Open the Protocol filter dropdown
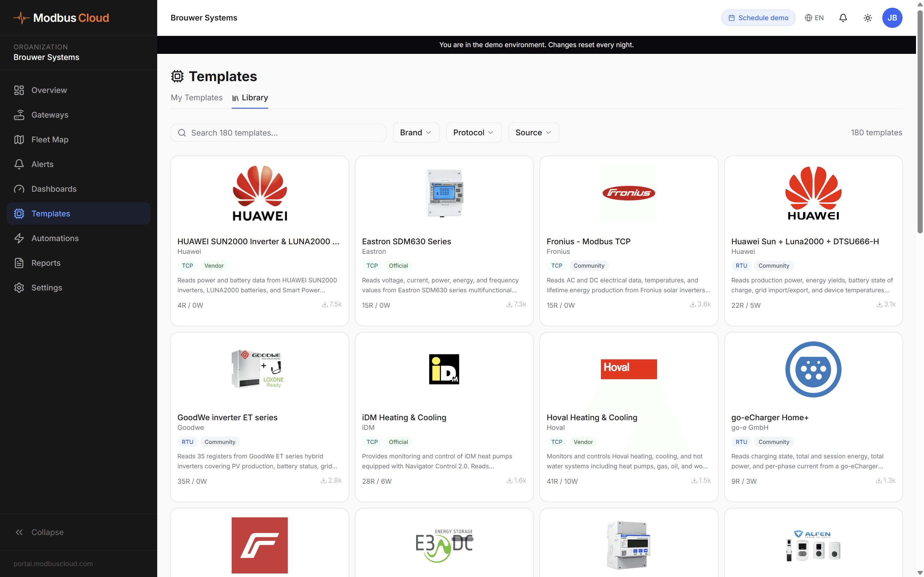 pos(474,132)
